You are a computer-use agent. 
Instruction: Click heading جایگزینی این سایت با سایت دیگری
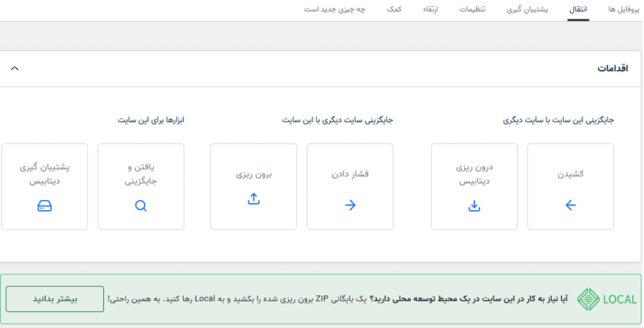(x=559, y=120)
